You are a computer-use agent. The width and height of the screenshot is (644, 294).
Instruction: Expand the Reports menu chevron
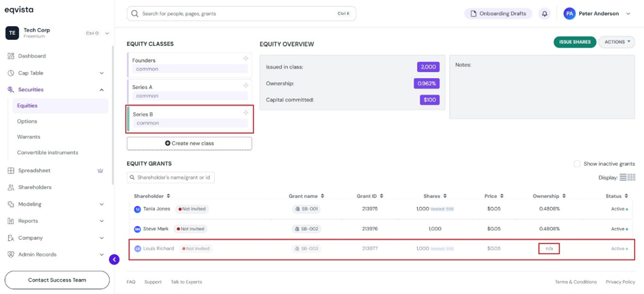click(102, 221)
